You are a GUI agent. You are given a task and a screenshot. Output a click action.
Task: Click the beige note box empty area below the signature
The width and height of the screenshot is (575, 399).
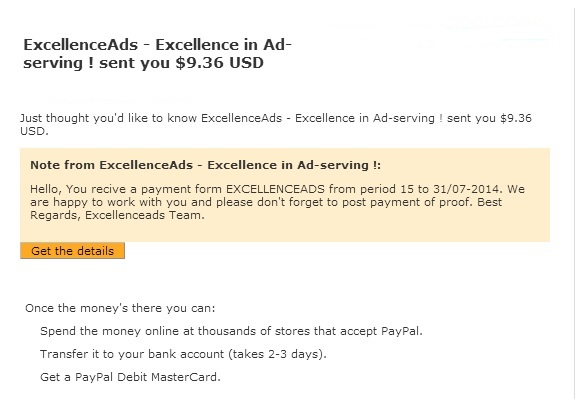pyautogui.click(x=285, y=231)
